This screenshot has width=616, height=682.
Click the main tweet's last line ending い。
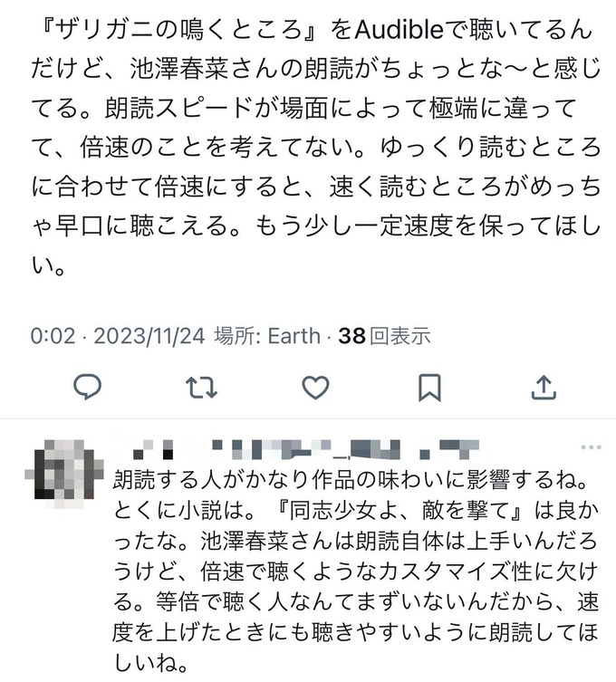pyautogui.click(x=49, y=264)
